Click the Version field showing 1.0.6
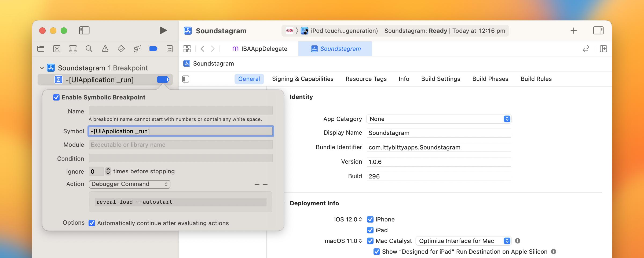This screenshot has width=644, height=258. click(439, 162)
